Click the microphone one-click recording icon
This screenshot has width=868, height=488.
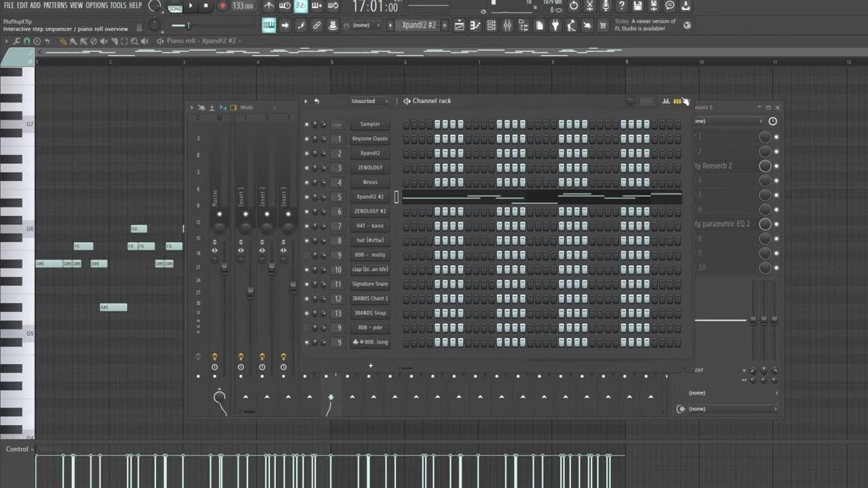(605, 6)
